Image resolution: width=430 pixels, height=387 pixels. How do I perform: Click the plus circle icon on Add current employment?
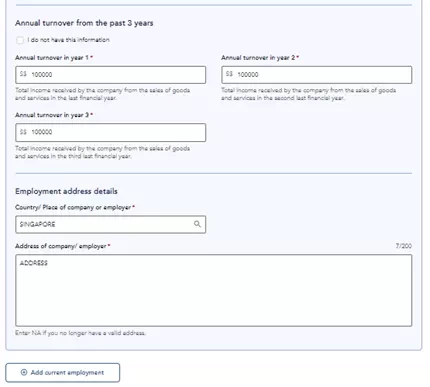tap(24, 372)
